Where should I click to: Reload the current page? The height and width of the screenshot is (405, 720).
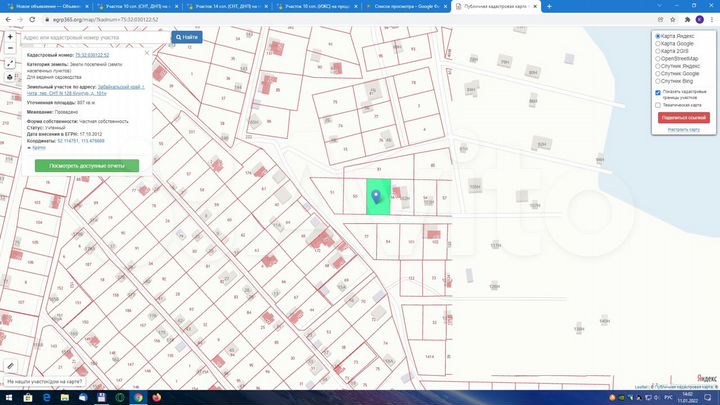[x=32, y=20]
